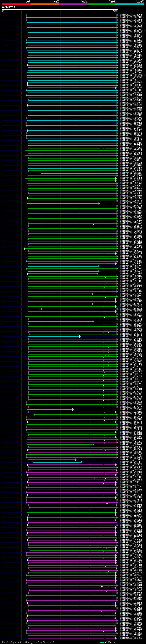146x644 pixels.
Task: Select hit label UniRef100_C5I848
Action: click(131, 80)
